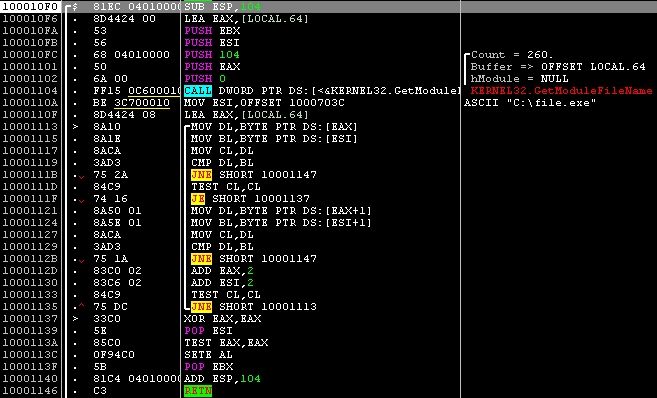Click the RETN instruction
The width and height of the screenshot is (657, 398).
click(198, 391)
